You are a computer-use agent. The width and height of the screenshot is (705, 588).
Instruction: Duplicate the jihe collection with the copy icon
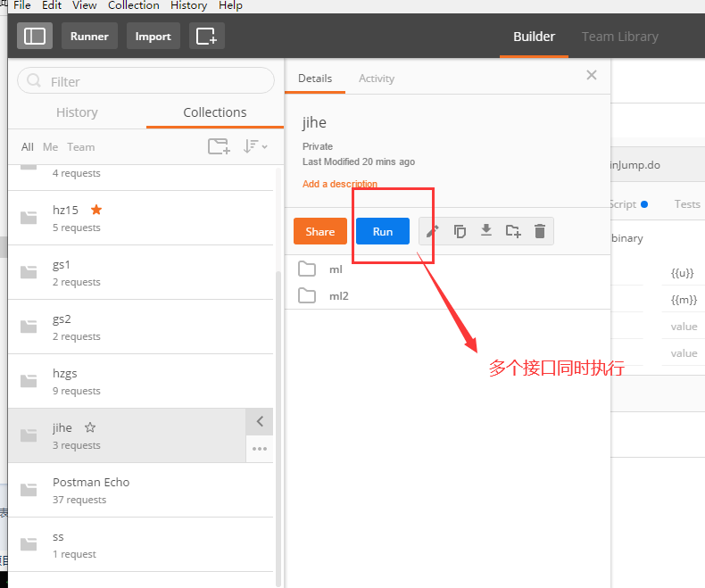coord(460,231)
